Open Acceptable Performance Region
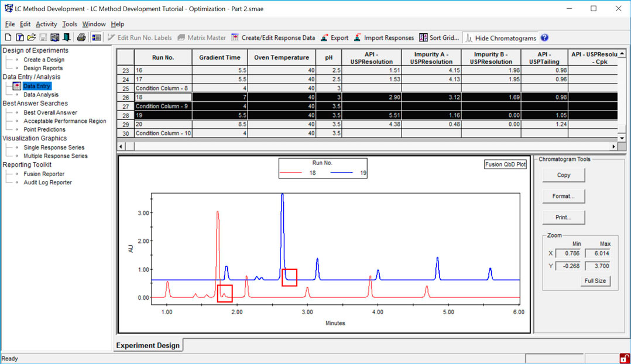This screenshot has height=364, width=631. pos(65,121)
